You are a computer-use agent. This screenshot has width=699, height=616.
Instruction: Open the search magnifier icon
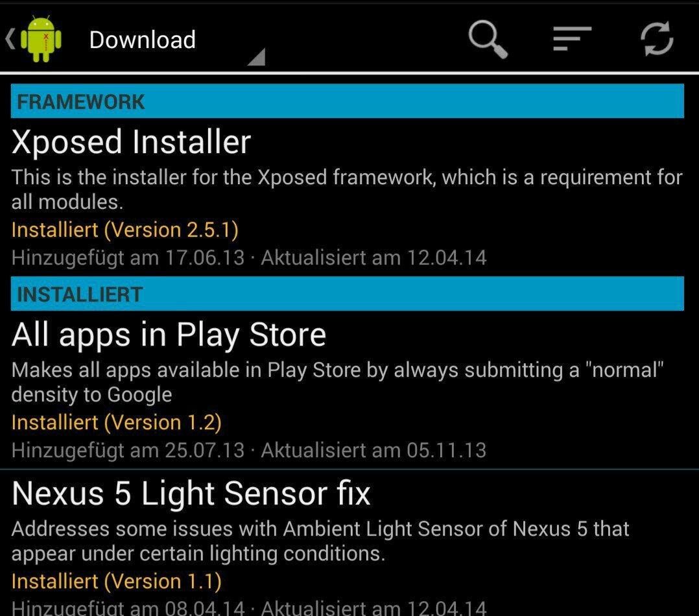[488, 39]
